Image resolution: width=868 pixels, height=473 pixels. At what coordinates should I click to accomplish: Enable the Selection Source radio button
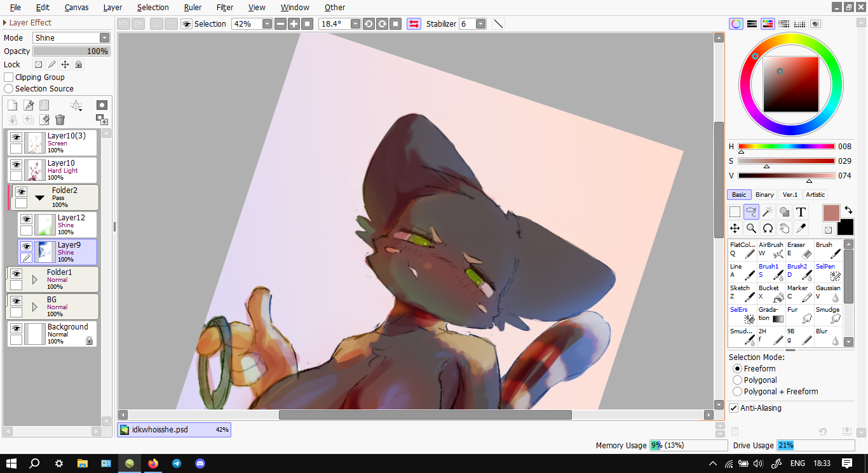9,88
